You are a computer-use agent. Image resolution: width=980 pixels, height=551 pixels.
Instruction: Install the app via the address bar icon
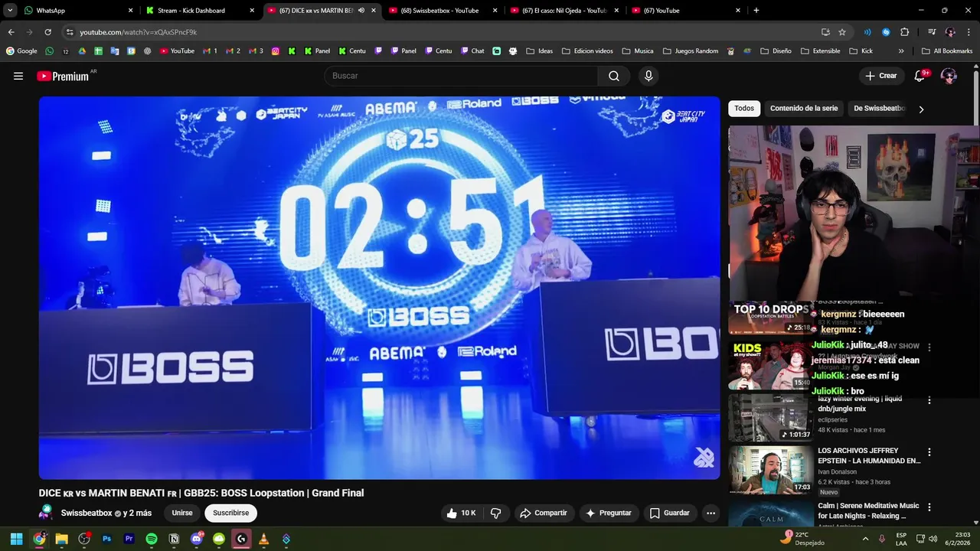coord(825,32)
